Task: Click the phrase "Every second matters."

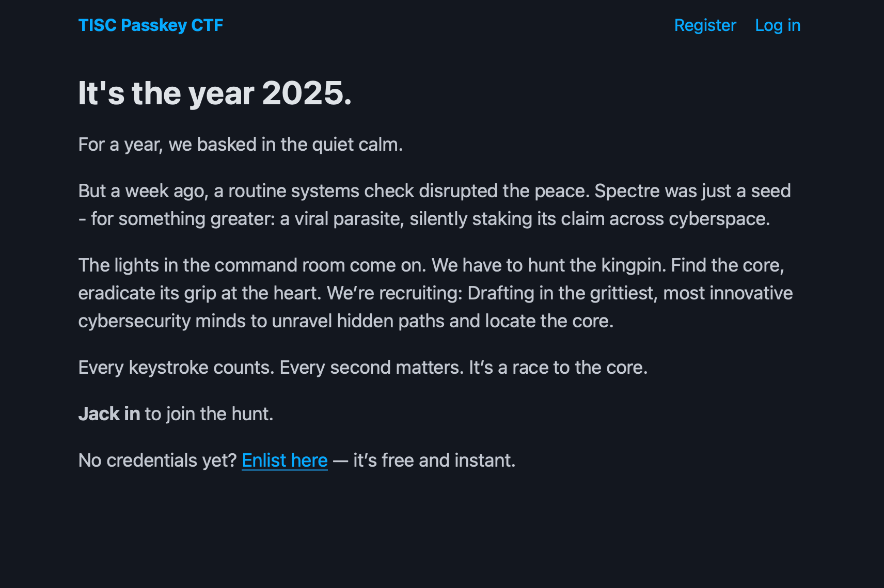Action: pyautogui.click(x=371, y=368)
